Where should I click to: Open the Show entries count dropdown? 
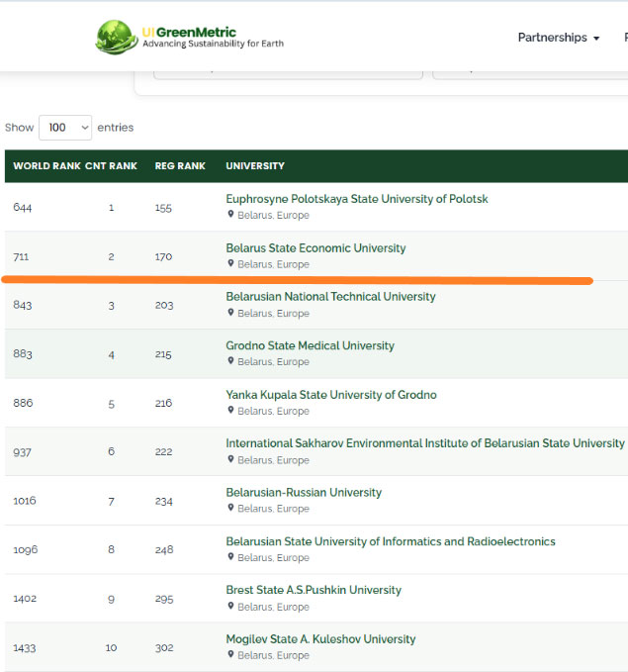65,128
